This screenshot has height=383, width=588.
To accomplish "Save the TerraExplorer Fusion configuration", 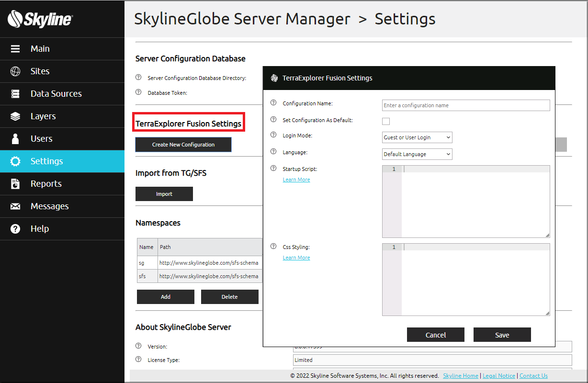I will point(502,334).
